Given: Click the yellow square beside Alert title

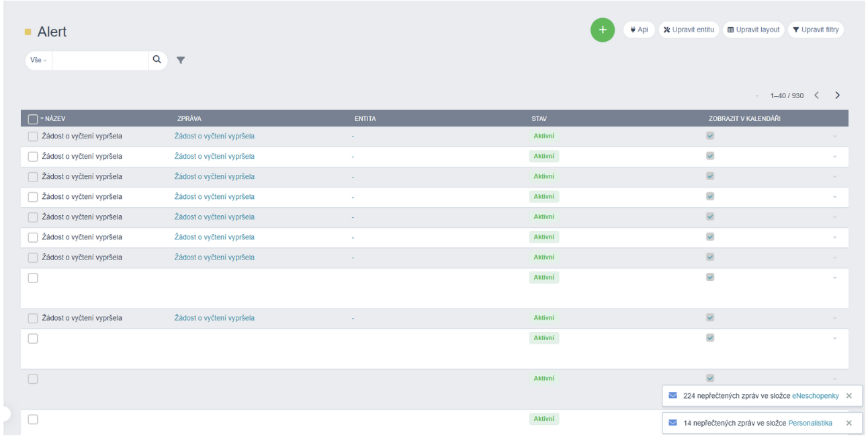Looking at the screenshot, I should tap(28, 32).
